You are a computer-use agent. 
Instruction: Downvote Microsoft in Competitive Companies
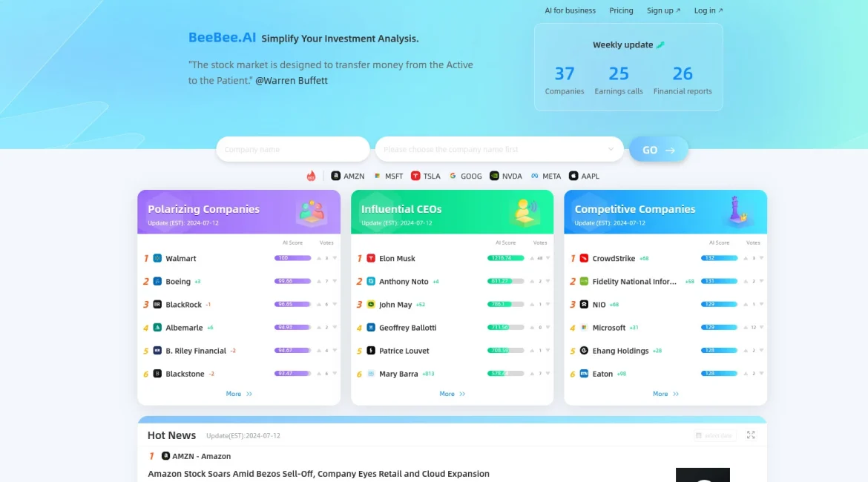(762, 328)
